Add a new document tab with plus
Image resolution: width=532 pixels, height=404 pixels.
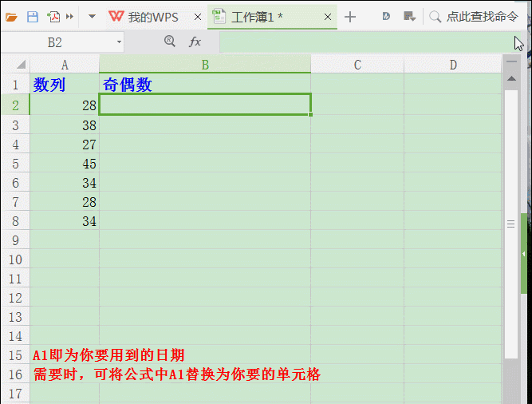(350, 17)
